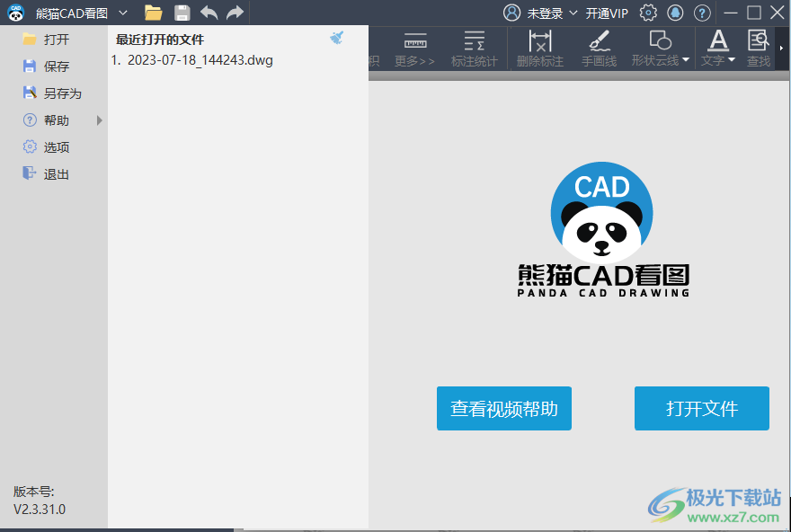Click 开通VIP link
Screen dimensions: 791x532
coord(607,13)
